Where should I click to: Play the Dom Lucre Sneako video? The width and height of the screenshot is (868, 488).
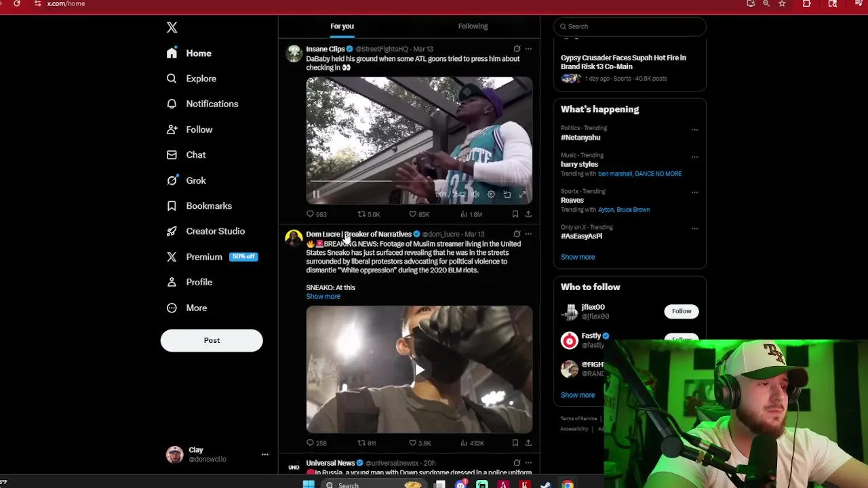pyautogui.click(x=419, y=370)
